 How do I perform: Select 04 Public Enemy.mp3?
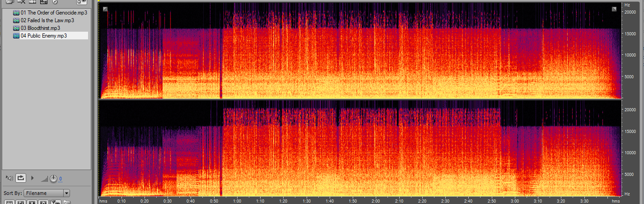(44, 36)
